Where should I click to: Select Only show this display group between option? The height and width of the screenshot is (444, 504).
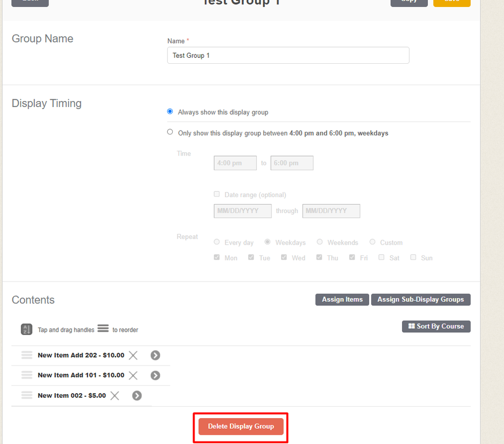[x=170, y=132]
